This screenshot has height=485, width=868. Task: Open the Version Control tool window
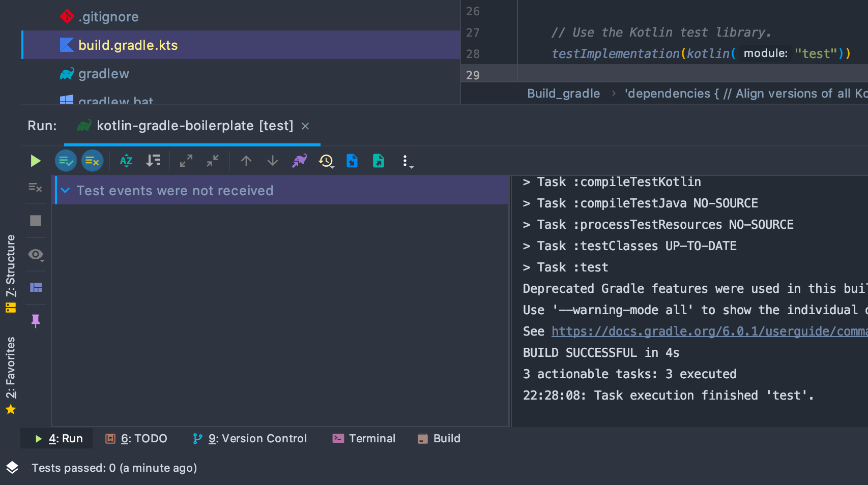(x=250, y=438)
